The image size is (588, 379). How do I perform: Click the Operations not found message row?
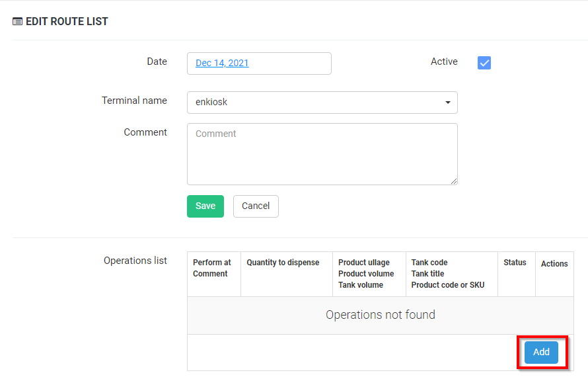click(380, 315)
